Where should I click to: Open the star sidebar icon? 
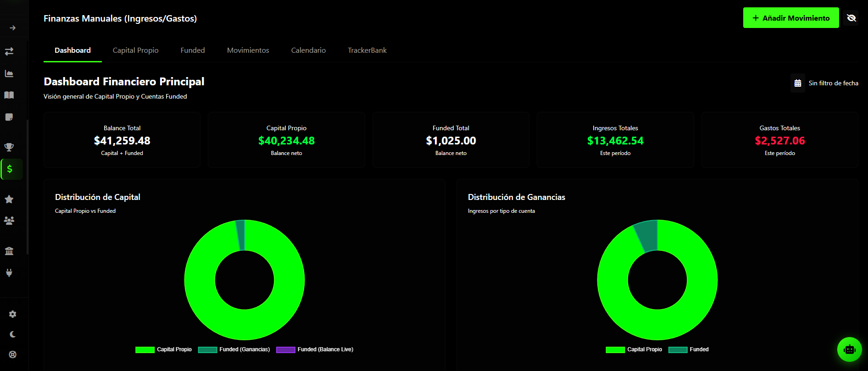9,199
